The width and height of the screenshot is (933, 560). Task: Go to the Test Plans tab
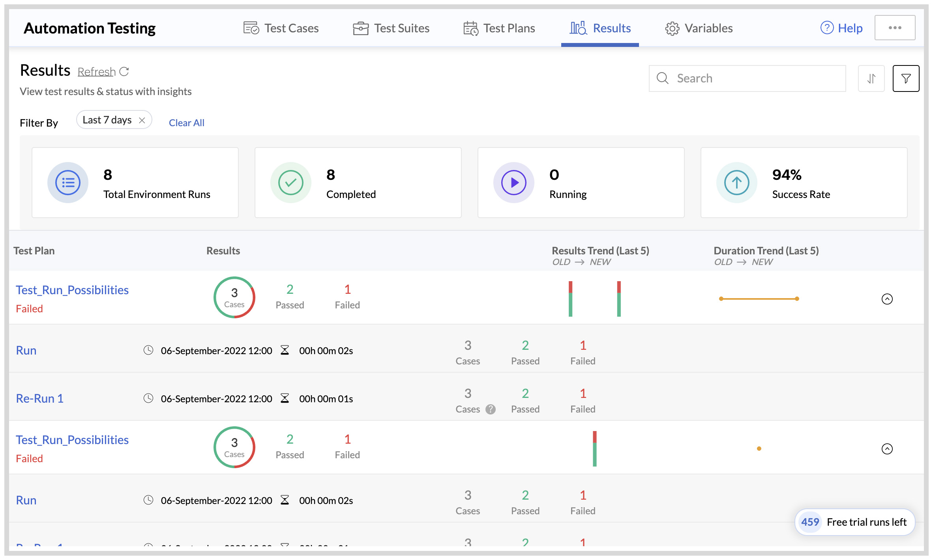click(x=499, y=28)
